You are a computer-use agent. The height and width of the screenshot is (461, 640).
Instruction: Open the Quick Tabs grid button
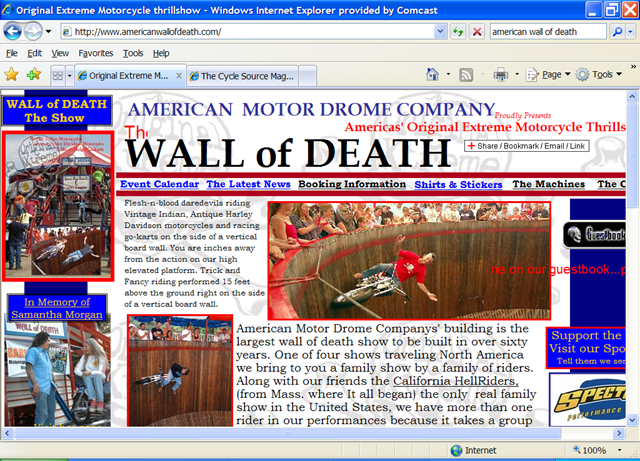point(58,75)
